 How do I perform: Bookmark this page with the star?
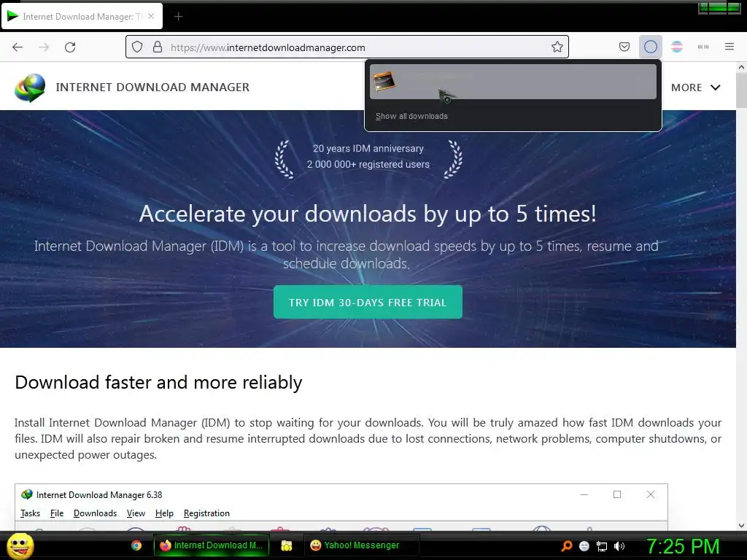[x=557, y=47]
